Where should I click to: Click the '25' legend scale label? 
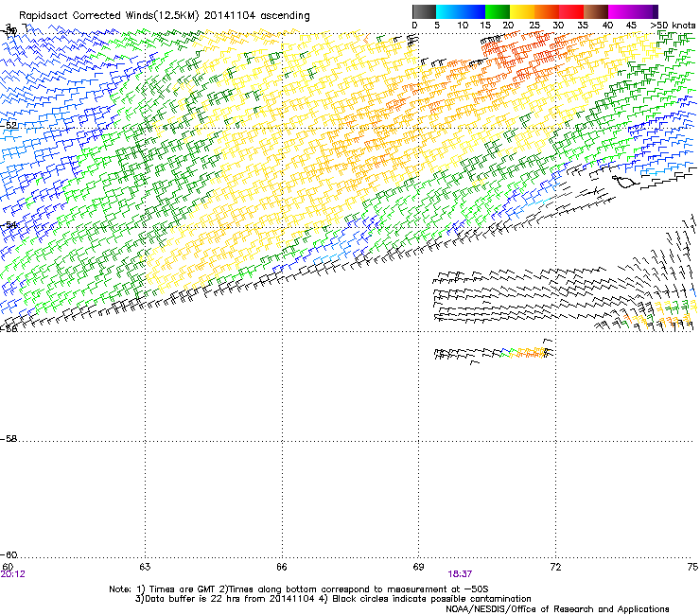(534, 26)
